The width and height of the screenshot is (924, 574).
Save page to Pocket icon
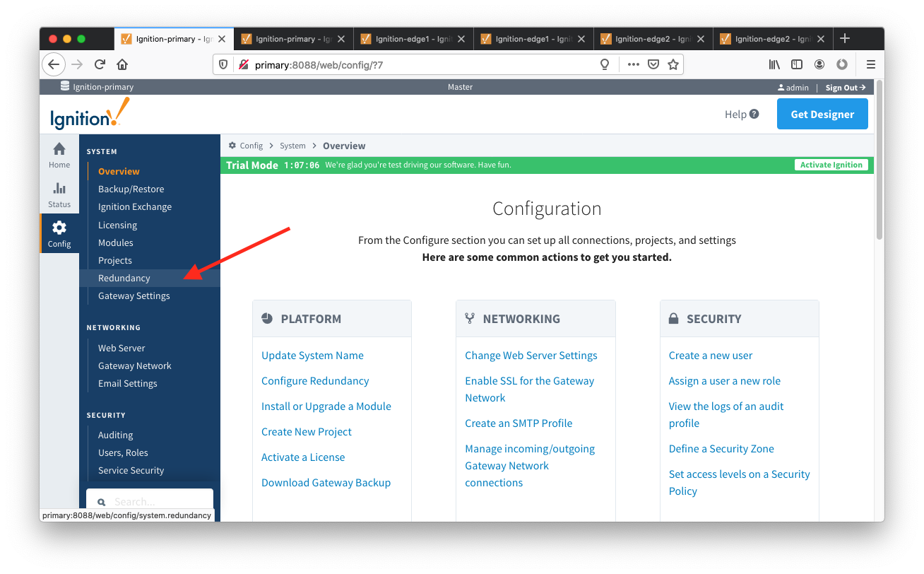coord(653,64)
